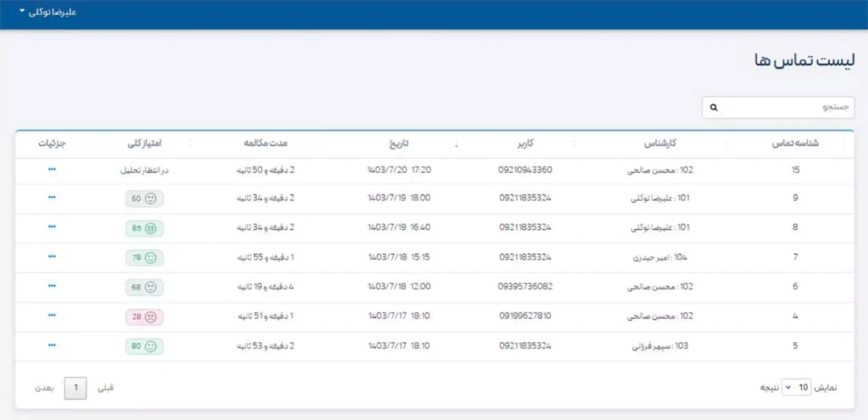This screenshot has width=868, height=420.
Task: Sort by امتیاز کلی column header
Action: (x=145, y=143)
